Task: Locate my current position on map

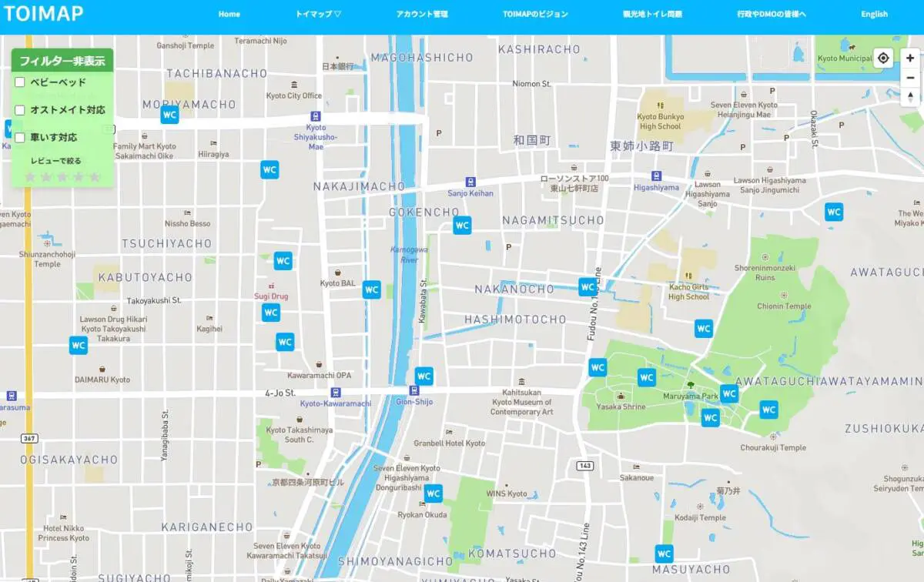Action: (x=883, y=58)
